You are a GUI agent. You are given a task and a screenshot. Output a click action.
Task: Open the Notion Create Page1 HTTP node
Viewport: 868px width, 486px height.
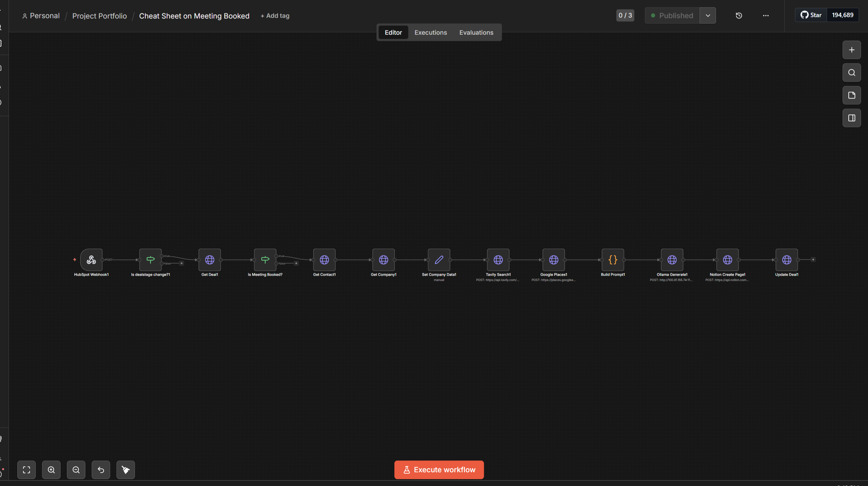tap(728, 260)
